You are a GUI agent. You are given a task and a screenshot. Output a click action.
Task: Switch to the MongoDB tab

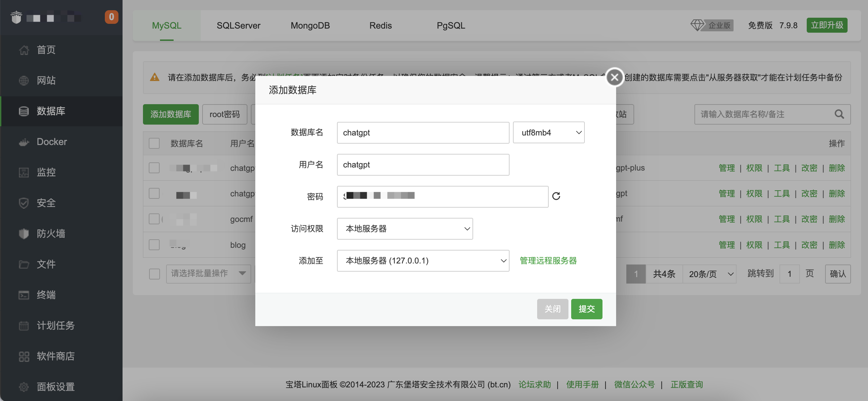pyautogui.click(x=310, y=26)
